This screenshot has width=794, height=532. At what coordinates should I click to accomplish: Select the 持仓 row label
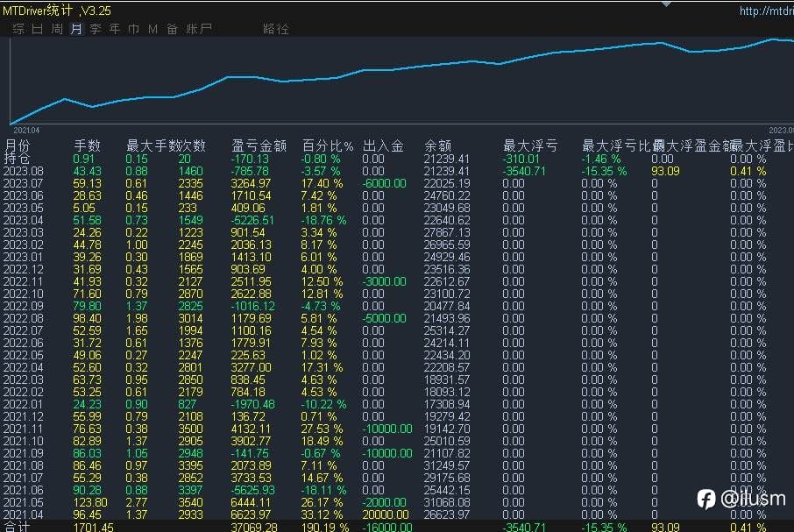coord(18,159)
